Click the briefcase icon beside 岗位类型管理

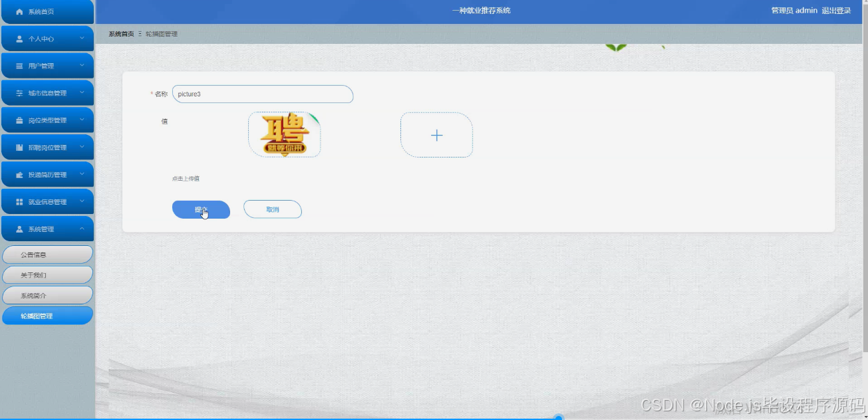pos(19,121)
